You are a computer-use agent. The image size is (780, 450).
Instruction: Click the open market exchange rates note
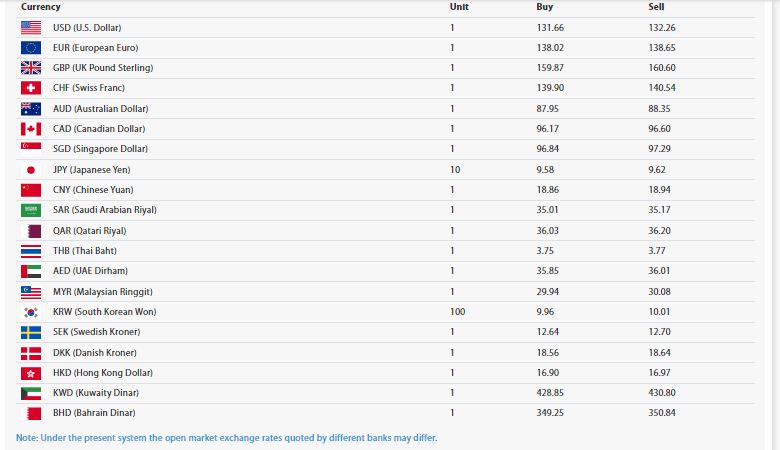[x=227, y=438]
